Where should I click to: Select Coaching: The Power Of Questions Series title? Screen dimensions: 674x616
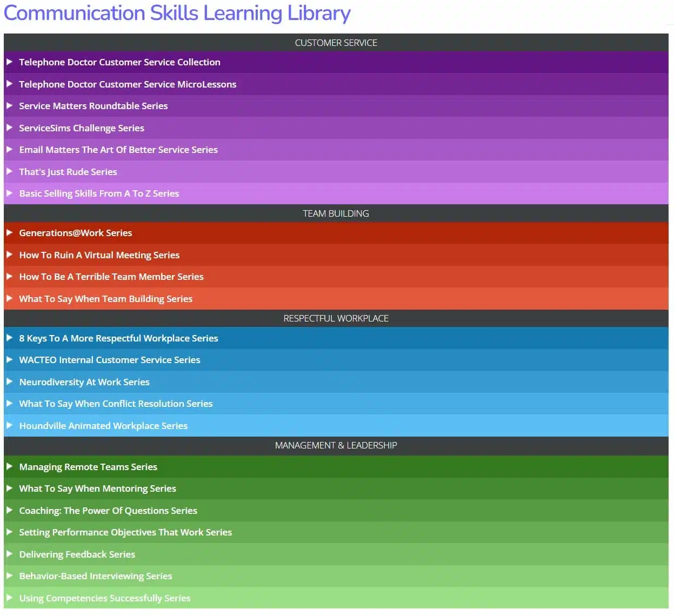click(108, 511)
